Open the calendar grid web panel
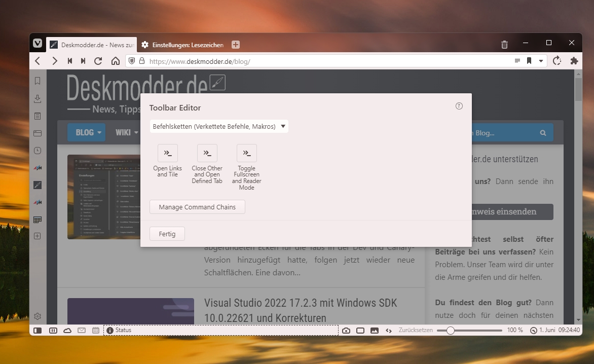The image size is (594, 364). pyautogui.click(x=38, y=220)
